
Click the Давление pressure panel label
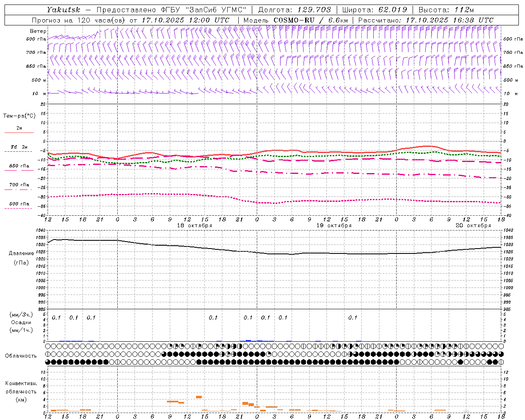point(21,253)
